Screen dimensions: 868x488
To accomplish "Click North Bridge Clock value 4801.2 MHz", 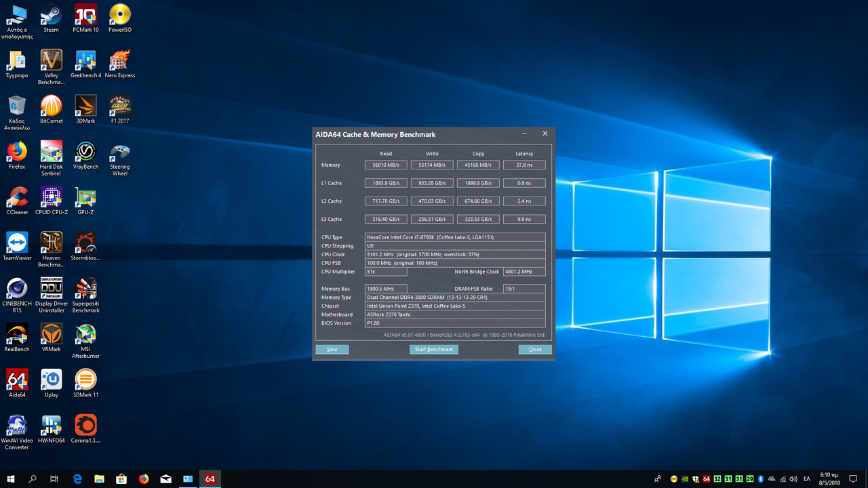I will 524,272.
